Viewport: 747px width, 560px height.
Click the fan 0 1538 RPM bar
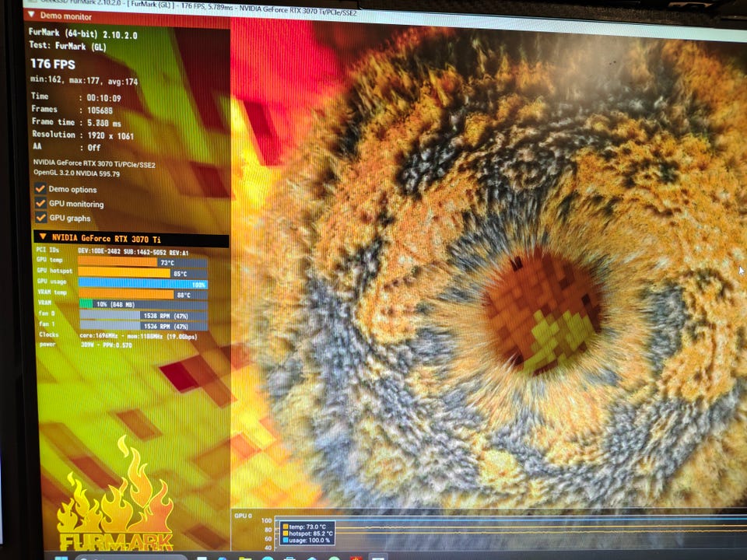click(143, 315)
